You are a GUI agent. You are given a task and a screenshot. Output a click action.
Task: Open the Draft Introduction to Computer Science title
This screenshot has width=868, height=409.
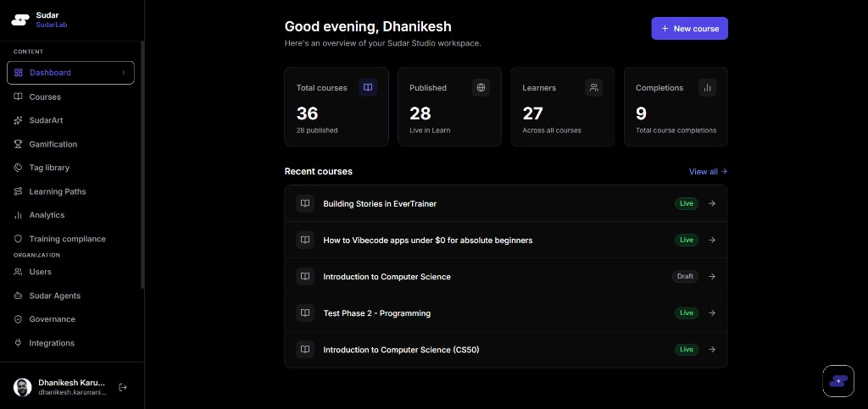click(x=387, y=277)
